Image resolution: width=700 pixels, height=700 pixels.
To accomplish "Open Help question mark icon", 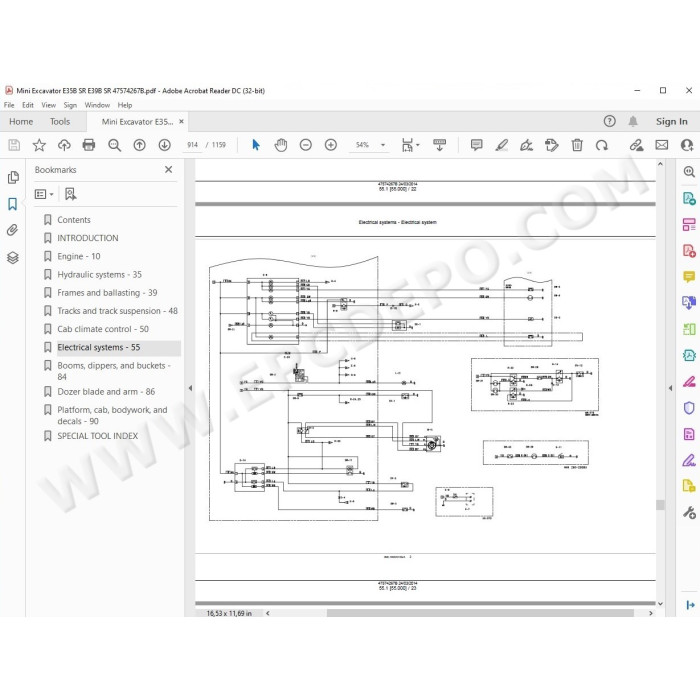I will pyautogui.click(x=609, y=121).
